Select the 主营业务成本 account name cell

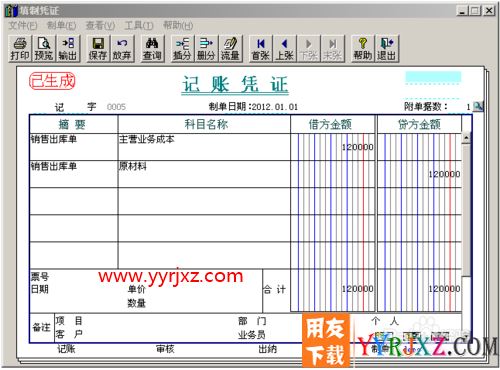click(204, 147)
